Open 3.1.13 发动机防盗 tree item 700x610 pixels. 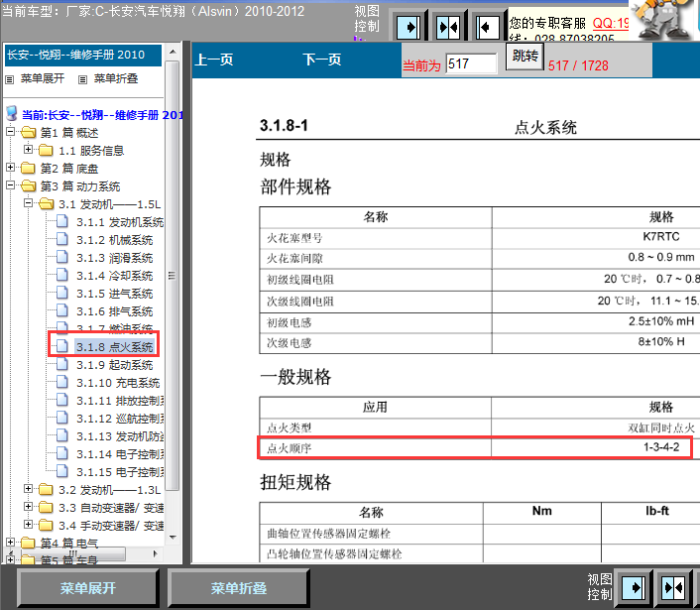click(x=120, y=436)
